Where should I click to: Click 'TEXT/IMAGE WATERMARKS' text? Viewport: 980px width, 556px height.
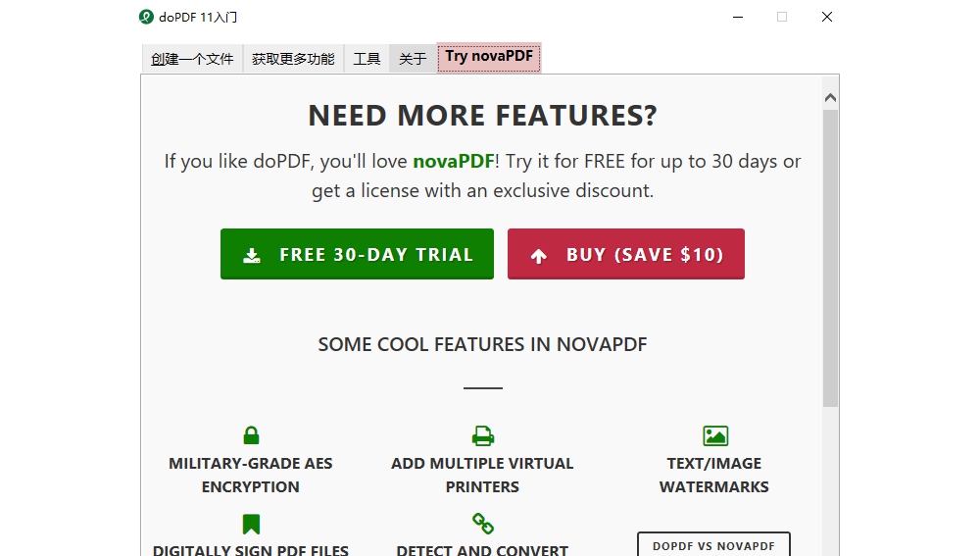tap(714, 475)
